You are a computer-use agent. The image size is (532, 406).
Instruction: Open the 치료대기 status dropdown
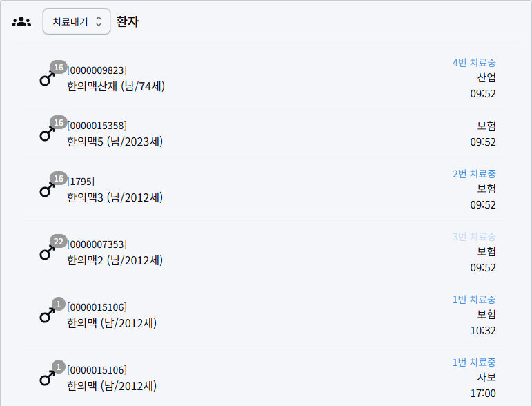(x=76, y=21)
